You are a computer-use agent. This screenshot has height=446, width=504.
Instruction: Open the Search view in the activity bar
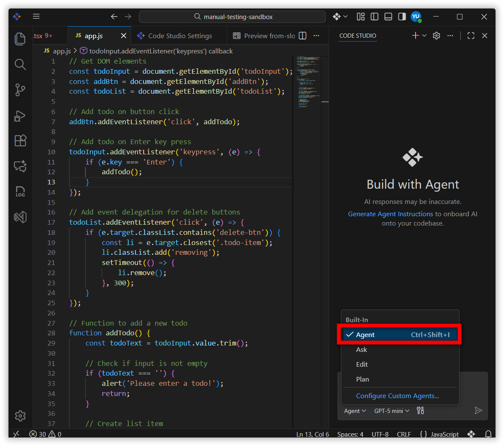[20, 64]
